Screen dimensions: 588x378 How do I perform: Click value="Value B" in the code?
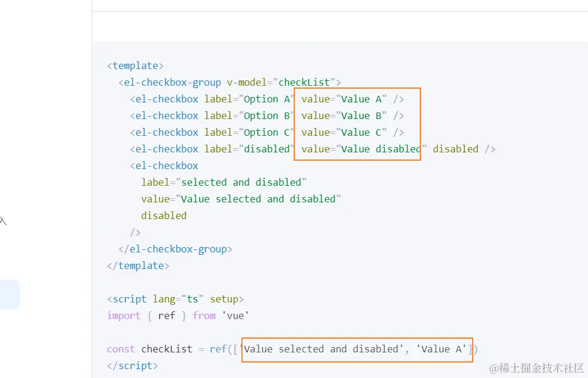(344, 115)
